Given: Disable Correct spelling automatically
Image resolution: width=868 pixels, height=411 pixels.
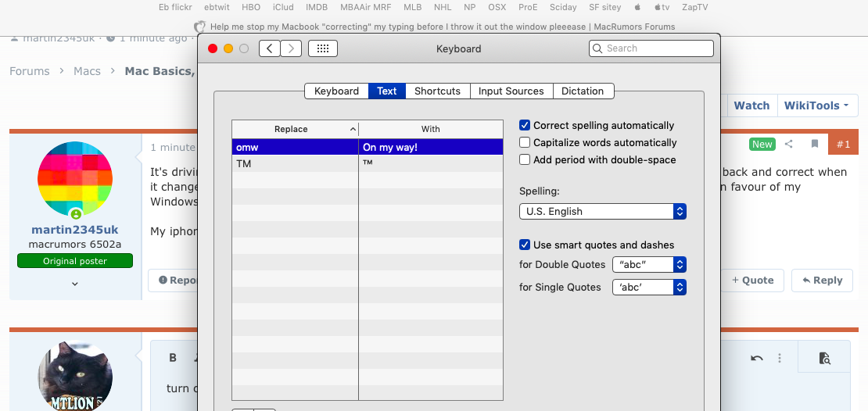Looking at the screenshot, I should (x=525, y=125).
